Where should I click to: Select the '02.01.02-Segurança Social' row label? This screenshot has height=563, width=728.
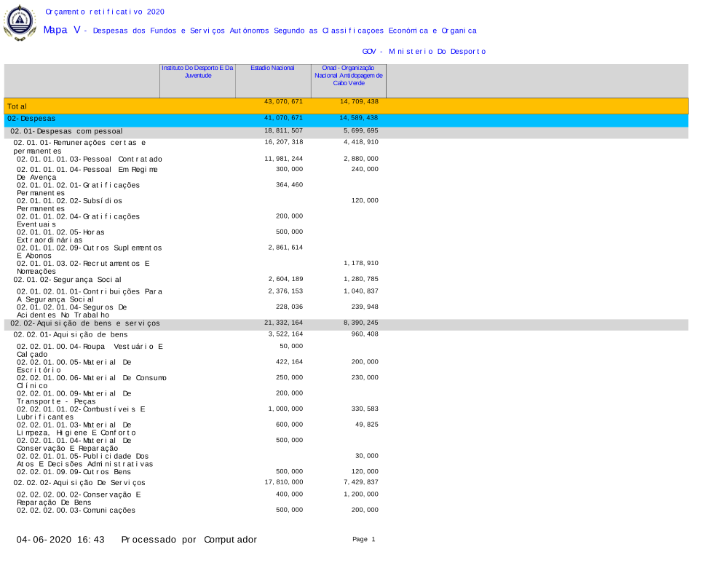click(x=67, y=279)
